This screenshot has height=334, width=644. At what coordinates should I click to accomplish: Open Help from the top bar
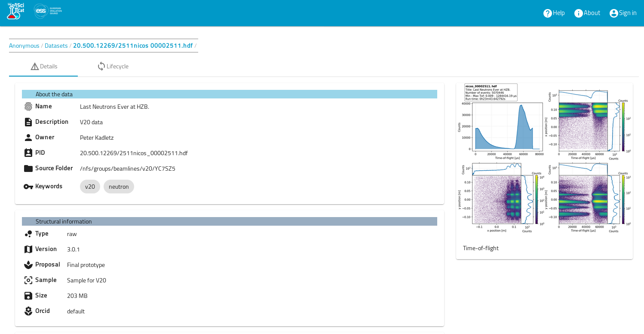(x=554, y=13)
